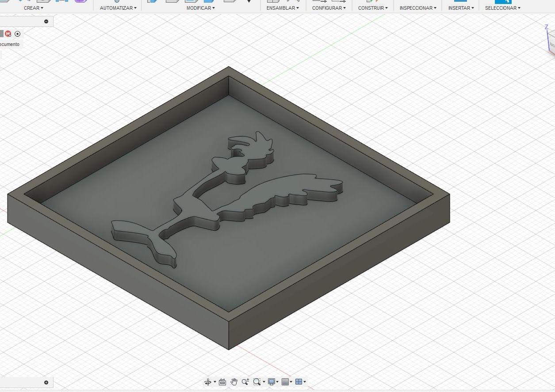Activate the Zoom Window tool
Viewport: 555px width, 392px height.
pos(256,382)
